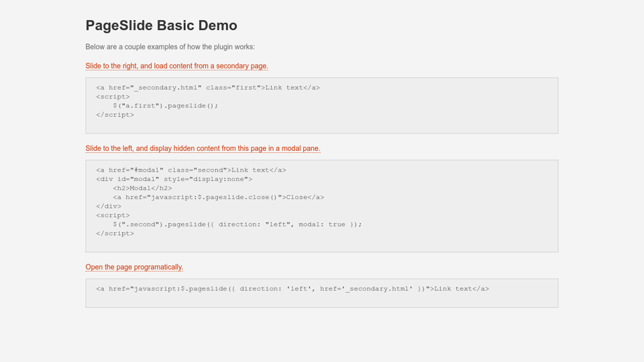Click the $(".second").pageslide code line
This screenshot has width=644, height=362.
pyautogui.click(x=237, y=225)
